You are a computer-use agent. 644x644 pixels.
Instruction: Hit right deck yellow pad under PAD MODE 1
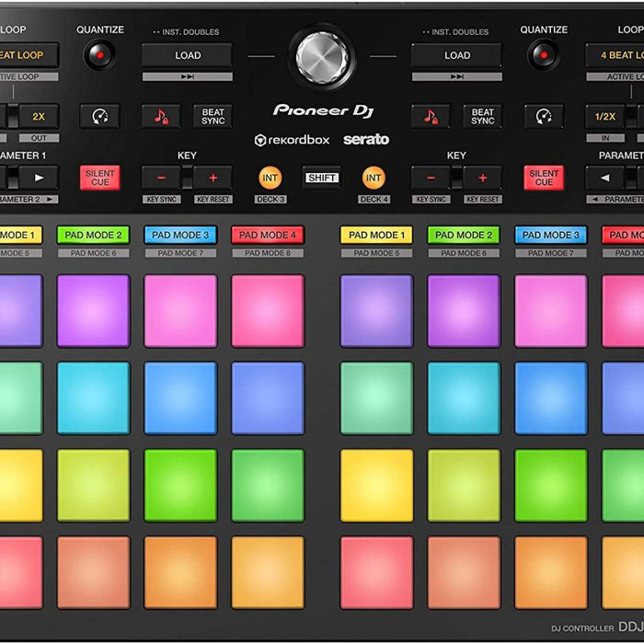pos(376,486)
